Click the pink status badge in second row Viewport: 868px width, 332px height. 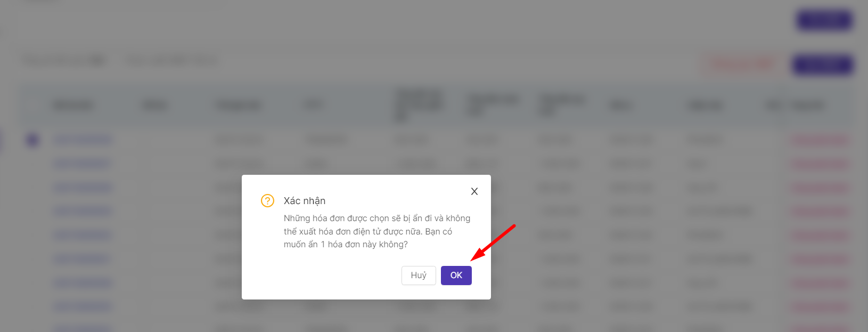tap(820, 164)
